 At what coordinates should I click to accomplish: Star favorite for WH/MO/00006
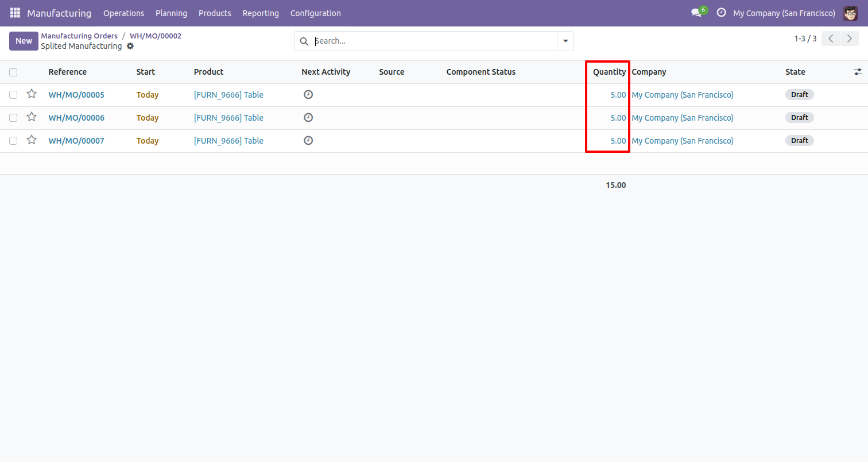[32, 117]
